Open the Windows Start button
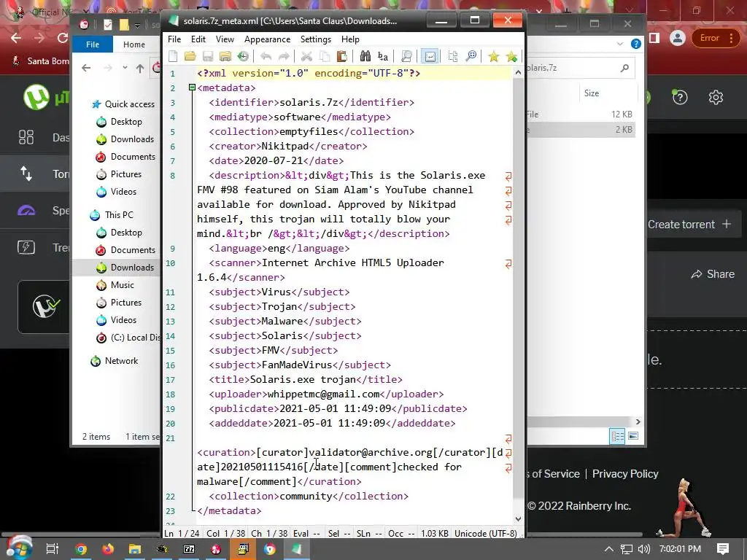 pos(20,548)
